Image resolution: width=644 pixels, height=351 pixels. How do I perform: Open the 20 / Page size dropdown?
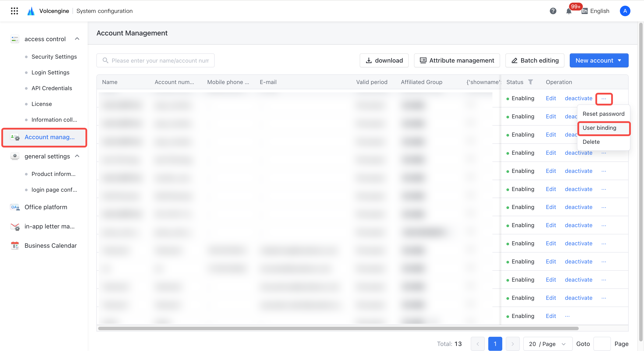(x=547, y=344)
